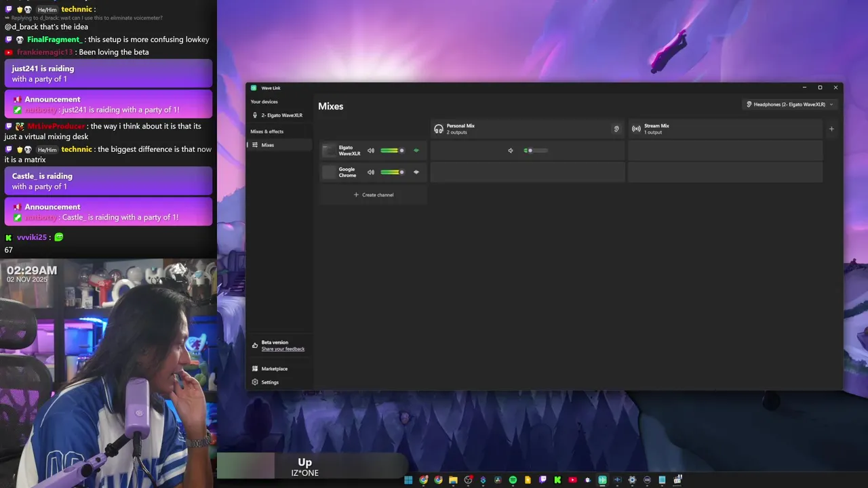Open File Explorer from the taskbar
868x488 pixels.
[453, 480]
